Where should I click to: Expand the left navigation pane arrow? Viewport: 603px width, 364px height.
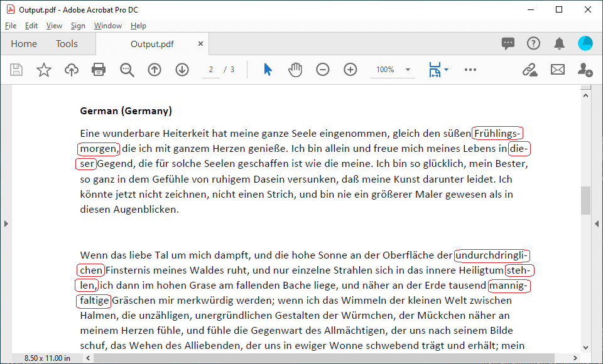pos(6,223)
